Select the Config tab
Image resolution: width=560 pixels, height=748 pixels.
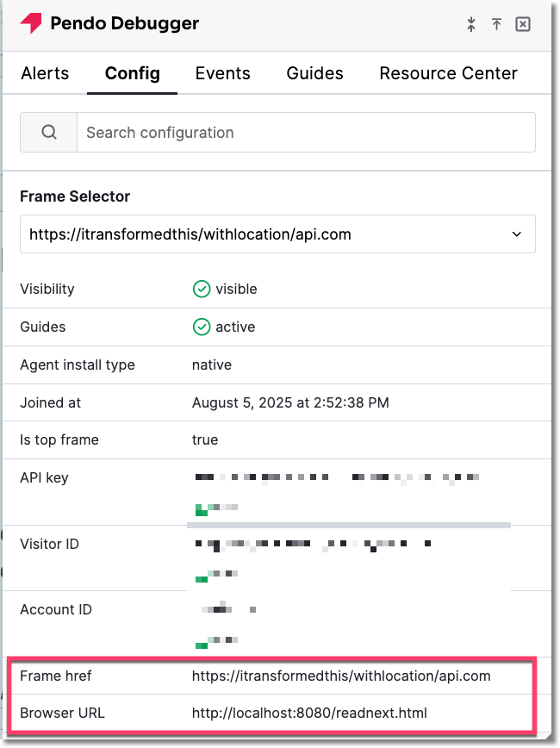pyautogui.click(x=132, y=73)
